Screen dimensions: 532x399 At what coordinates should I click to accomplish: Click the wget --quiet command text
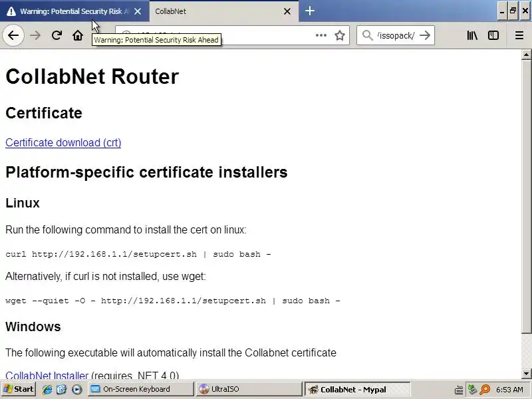[173, 301]
